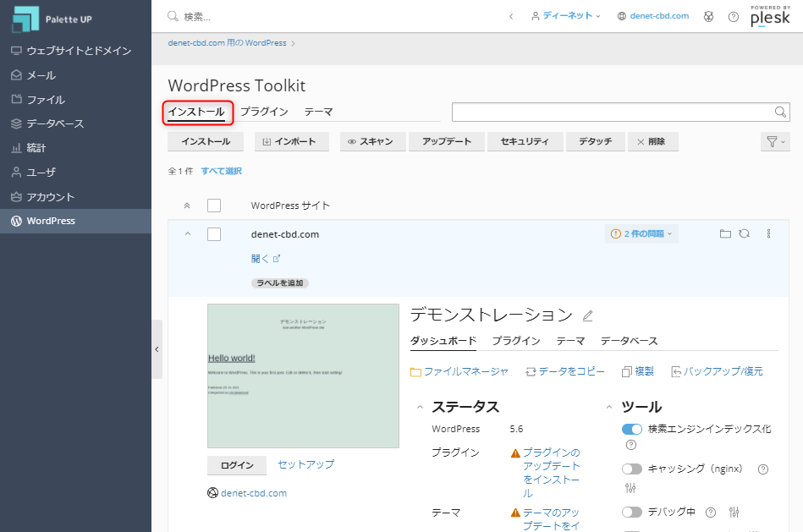
Task: Click the ログイン button
Action: tap(237, 465)
